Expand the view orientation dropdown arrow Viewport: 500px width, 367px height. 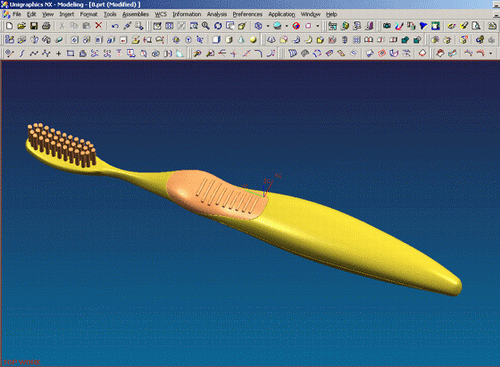(x=268, y=26)
